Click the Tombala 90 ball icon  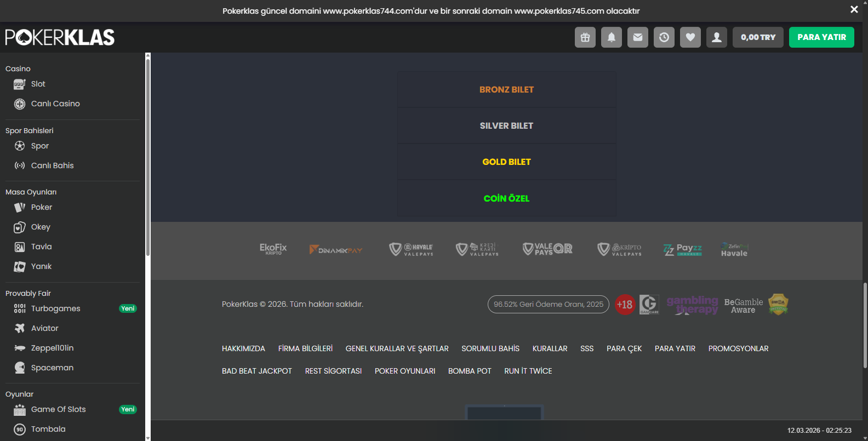point(20,429)
